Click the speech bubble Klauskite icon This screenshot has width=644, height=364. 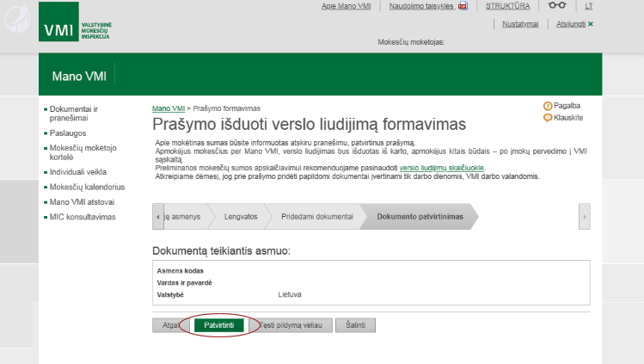click(x=548, y=118)
